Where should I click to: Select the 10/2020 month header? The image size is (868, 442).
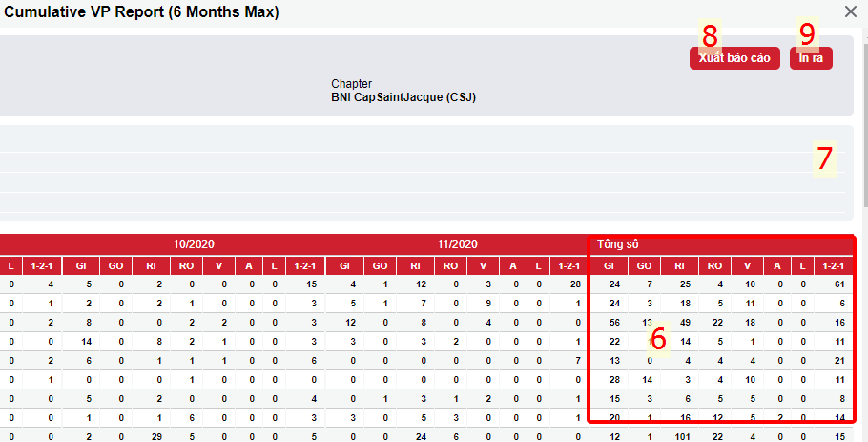tap(194, 244)
